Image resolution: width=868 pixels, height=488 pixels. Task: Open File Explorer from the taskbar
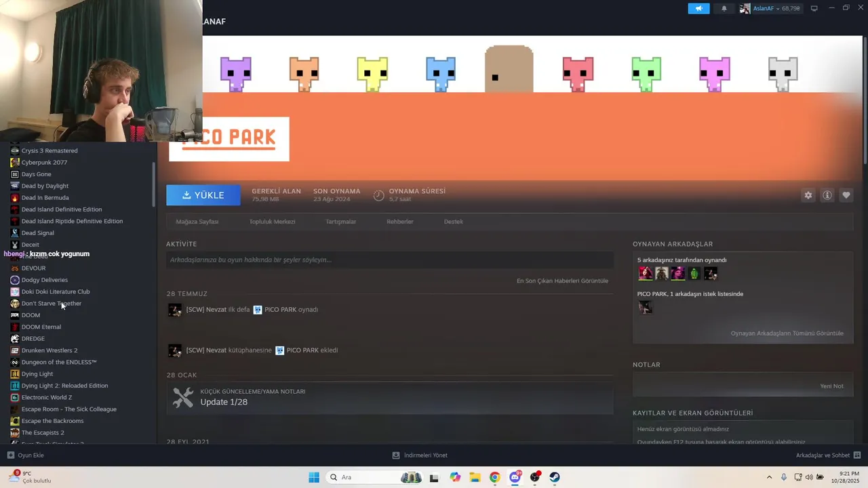[x=475, y=477]
